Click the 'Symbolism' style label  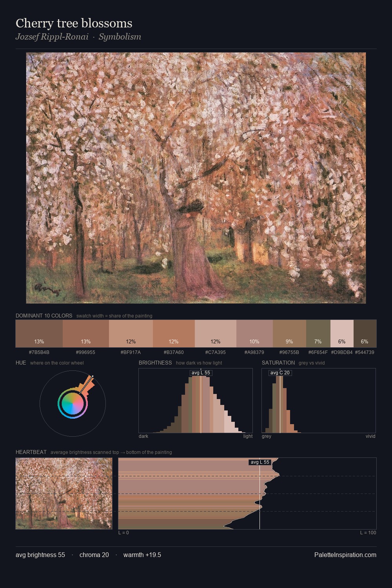[120, 37]
